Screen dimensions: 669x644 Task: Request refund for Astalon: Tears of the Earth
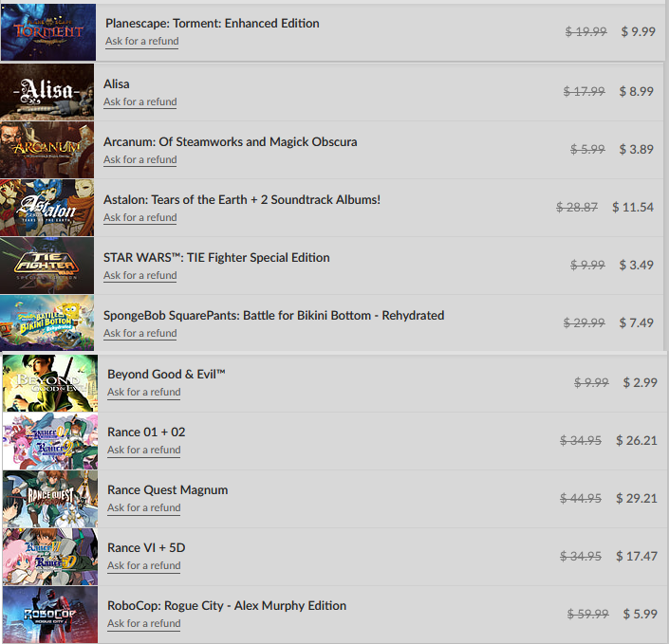pyautogui.click(x=139, y=218)
